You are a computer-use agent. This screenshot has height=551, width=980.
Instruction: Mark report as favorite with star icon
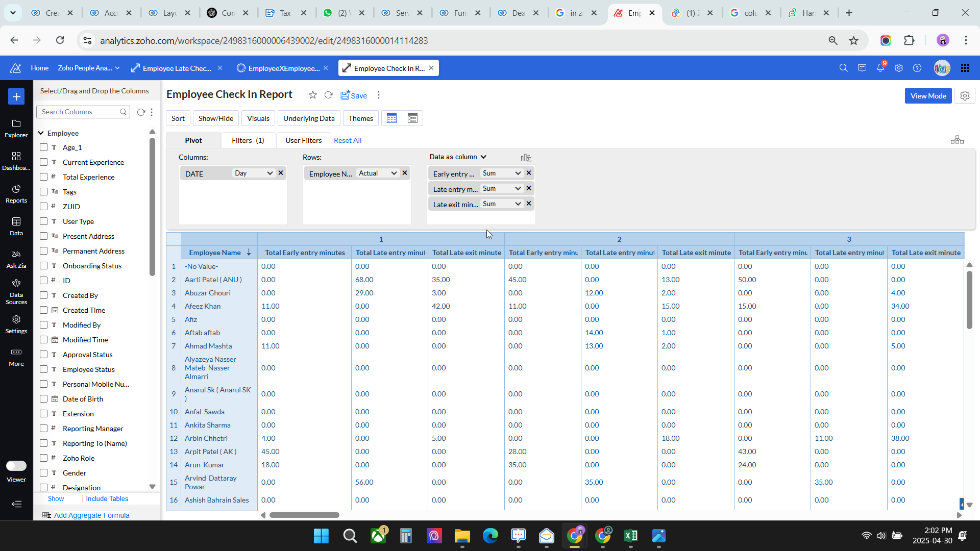pos(313,95)
